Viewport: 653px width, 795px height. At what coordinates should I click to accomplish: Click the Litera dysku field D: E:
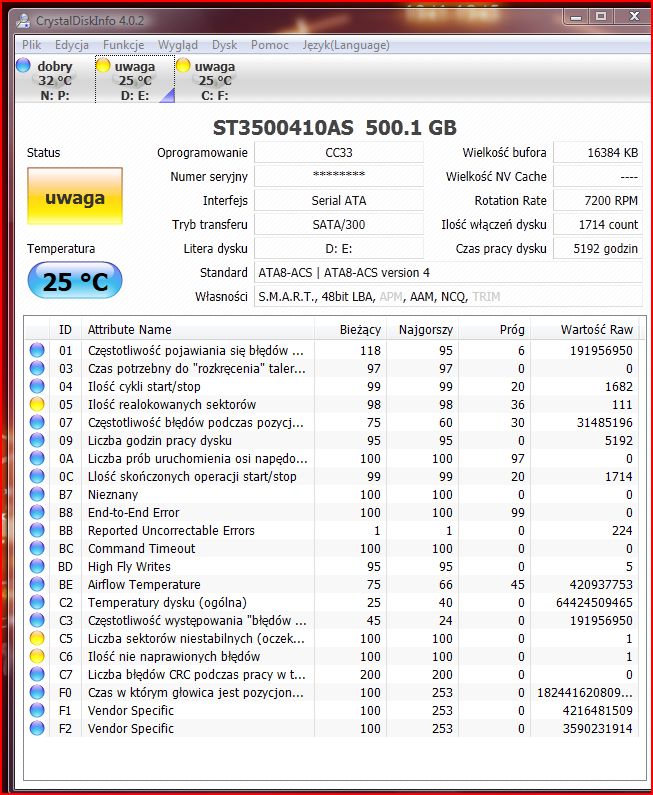click(339, 248)
